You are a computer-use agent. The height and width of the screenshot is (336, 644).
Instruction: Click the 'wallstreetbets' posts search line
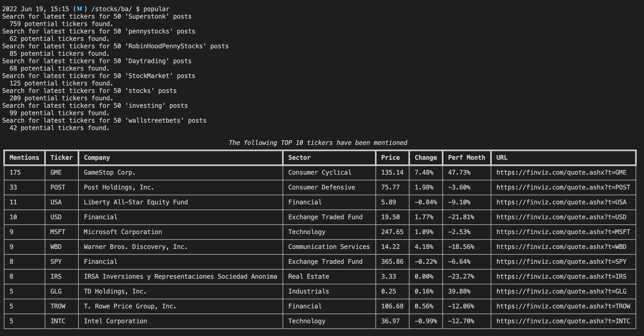[x=104, y=120]
